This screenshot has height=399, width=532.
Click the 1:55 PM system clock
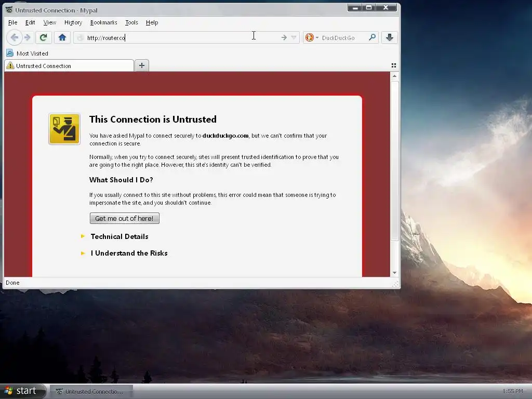(x=513, y=391)
